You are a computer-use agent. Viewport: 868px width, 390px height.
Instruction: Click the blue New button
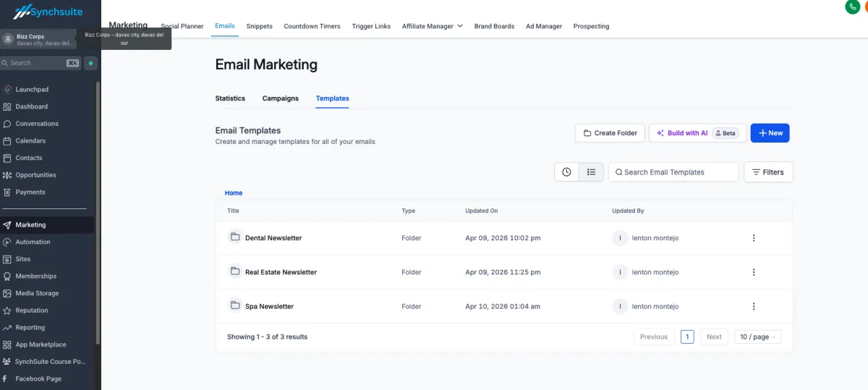pos(770,133)
